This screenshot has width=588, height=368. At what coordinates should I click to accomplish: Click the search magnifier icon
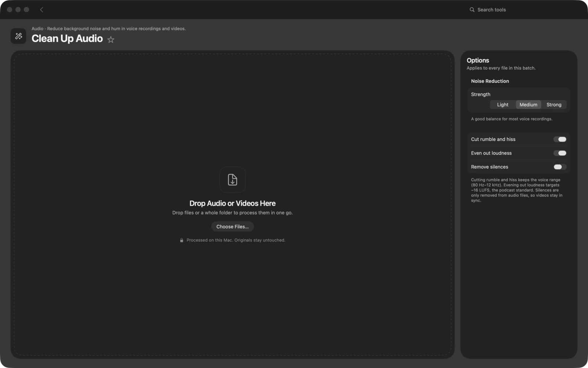472,10
